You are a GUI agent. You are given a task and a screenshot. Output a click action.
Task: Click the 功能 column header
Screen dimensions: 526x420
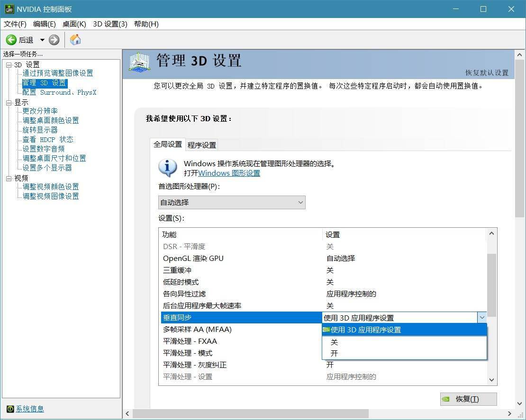[x=241, y=235]
